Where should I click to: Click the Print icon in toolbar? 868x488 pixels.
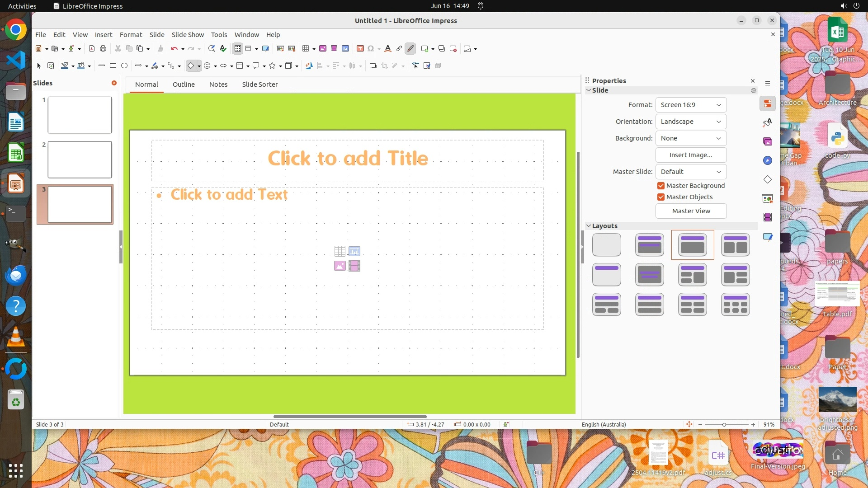(103, 49)
